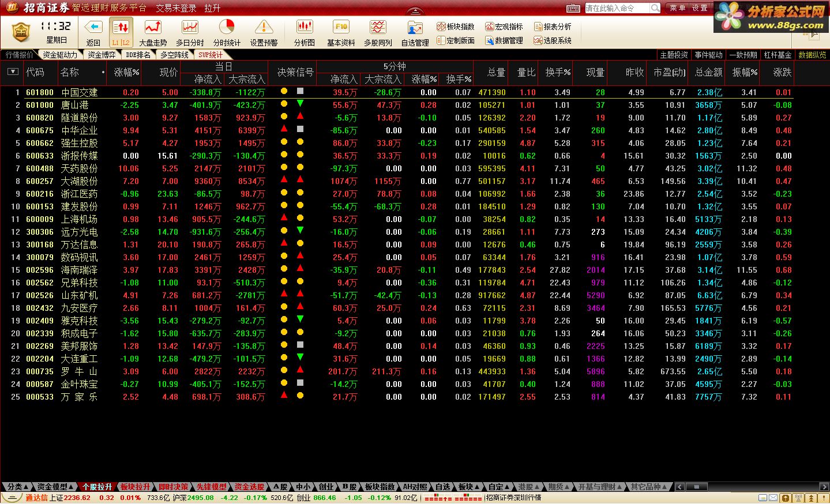Switch to 资金博弈 tab
This screenshot has width=830, height=504.
102,55
